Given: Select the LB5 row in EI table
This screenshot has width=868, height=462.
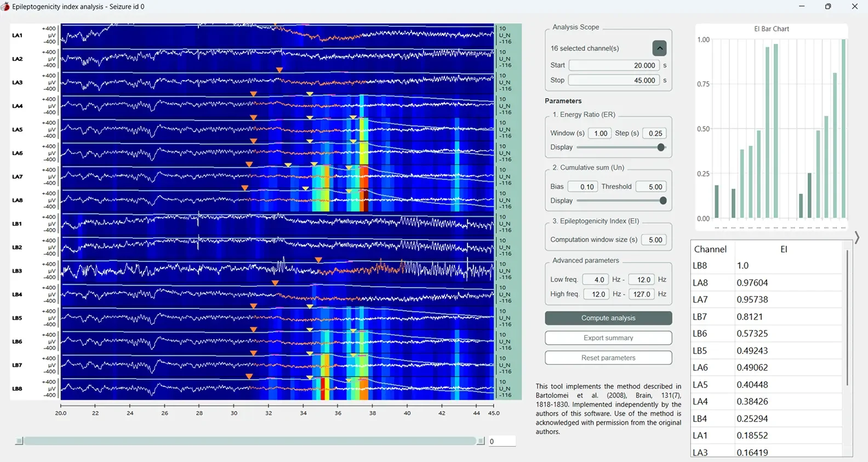Looking at the screenshot, I should (767, 351).
